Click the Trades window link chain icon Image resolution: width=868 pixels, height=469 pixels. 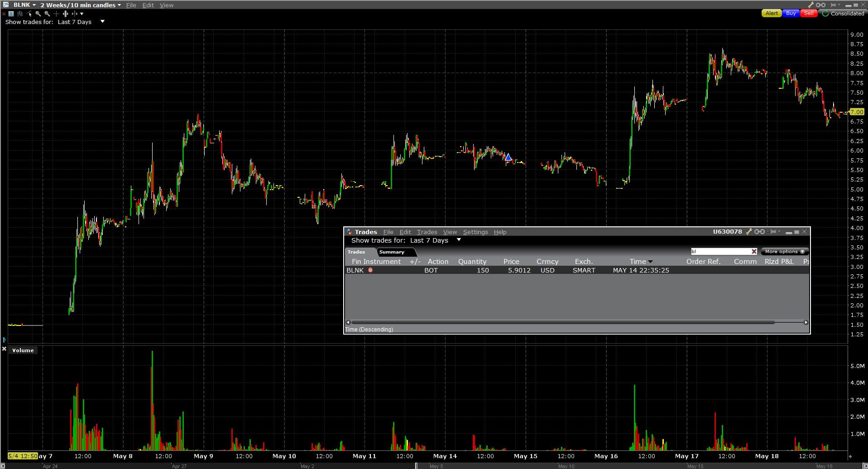pyautogui.click(x=759, y=232)
